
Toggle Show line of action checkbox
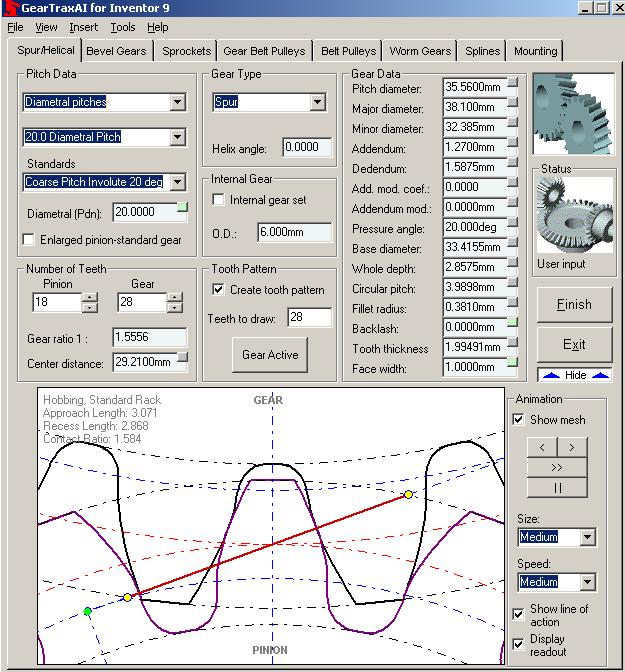(518, 614)
